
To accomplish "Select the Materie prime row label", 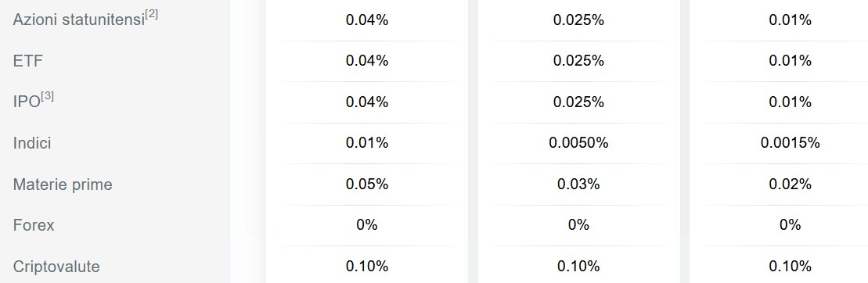I will (x=63, y=184).
